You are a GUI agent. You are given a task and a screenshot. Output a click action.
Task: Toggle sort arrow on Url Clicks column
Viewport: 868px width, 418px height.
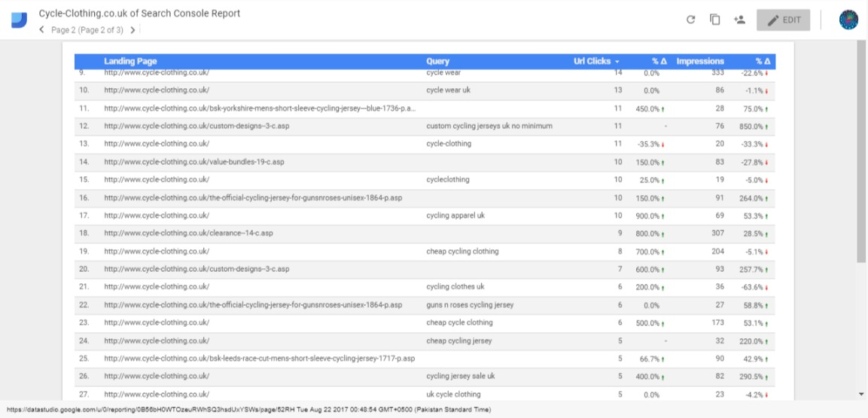pyautogui.click(x=617, y=62)
